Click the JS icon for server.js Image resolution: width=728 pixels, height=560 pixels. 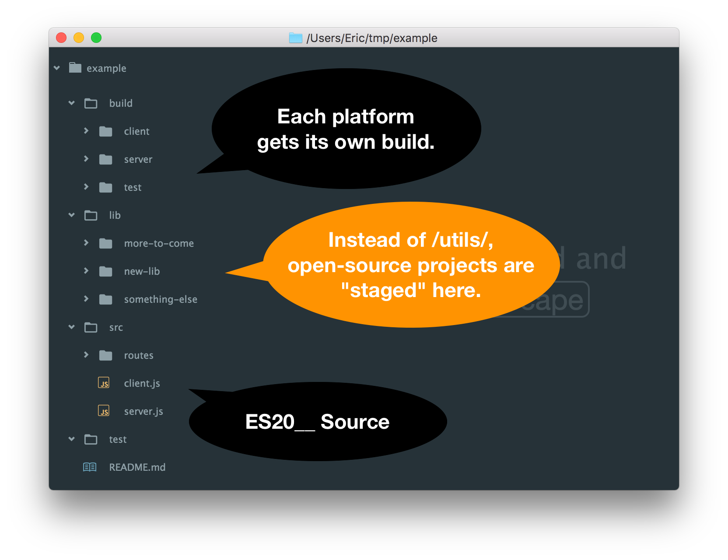point(104,411)
